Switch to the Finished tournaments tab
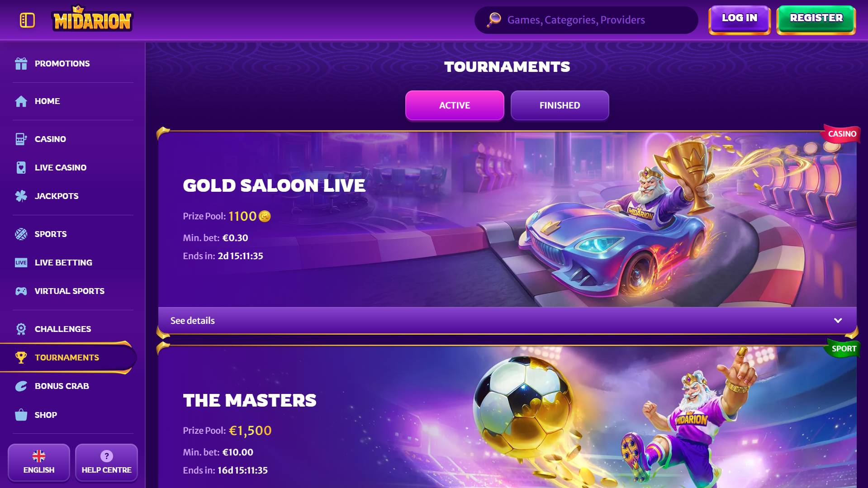The height and width of the screenshot is (488, 868). tap(560, 105)
